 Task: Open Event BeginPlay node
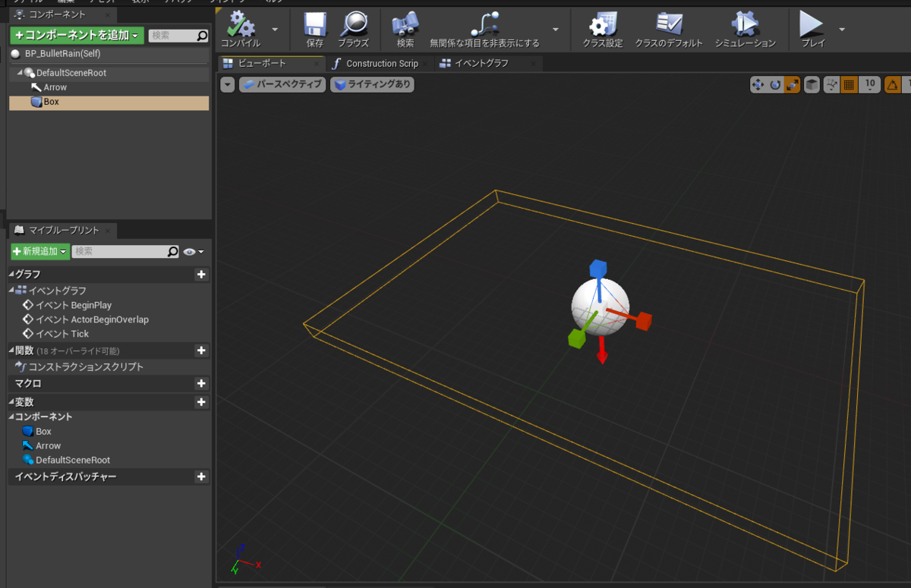tap(73, 305)
